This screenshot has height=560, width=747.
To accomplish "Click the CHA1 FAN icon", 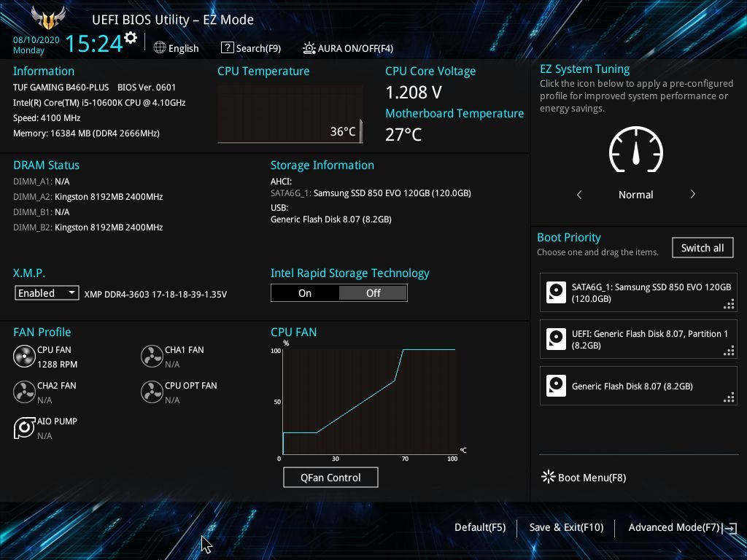I will click(x=152, y=356).
